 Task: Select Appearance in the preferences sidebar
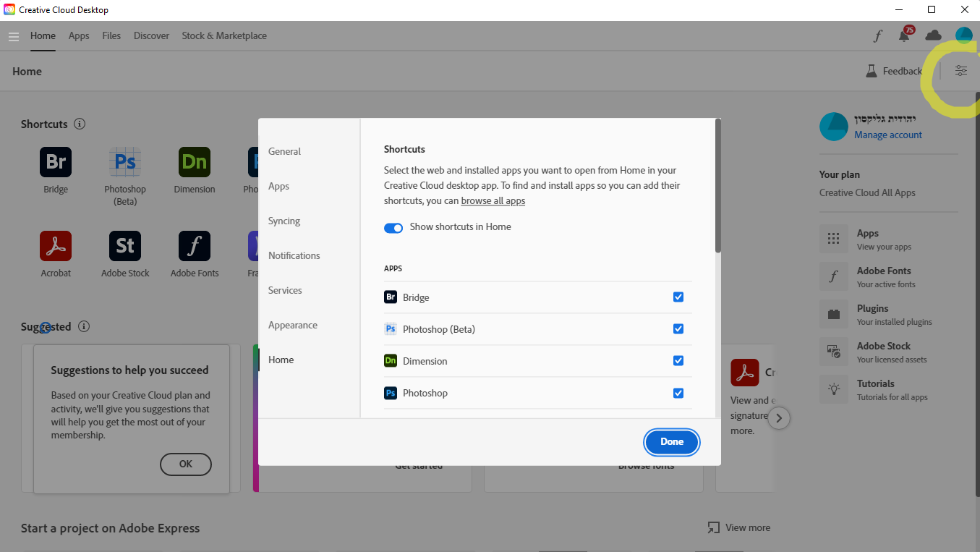pos(293,325)
